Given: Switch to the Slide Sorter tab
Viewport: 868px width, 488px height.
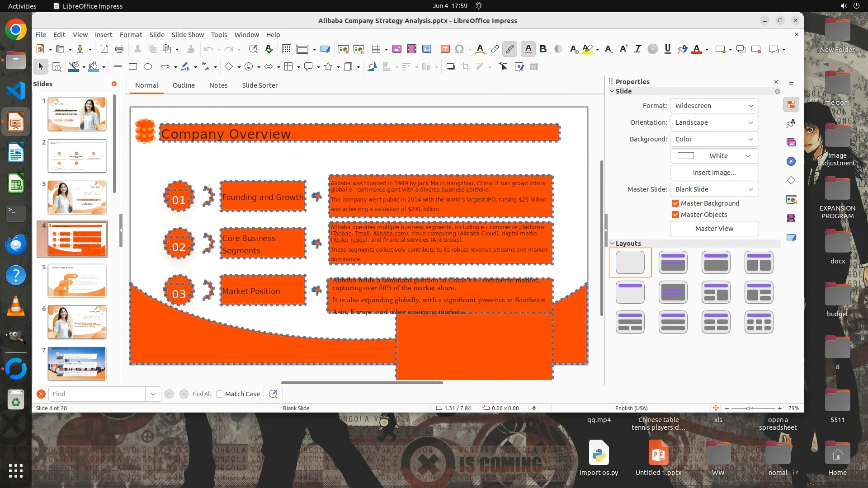Looking at the screenshot, I should (259, 85).
